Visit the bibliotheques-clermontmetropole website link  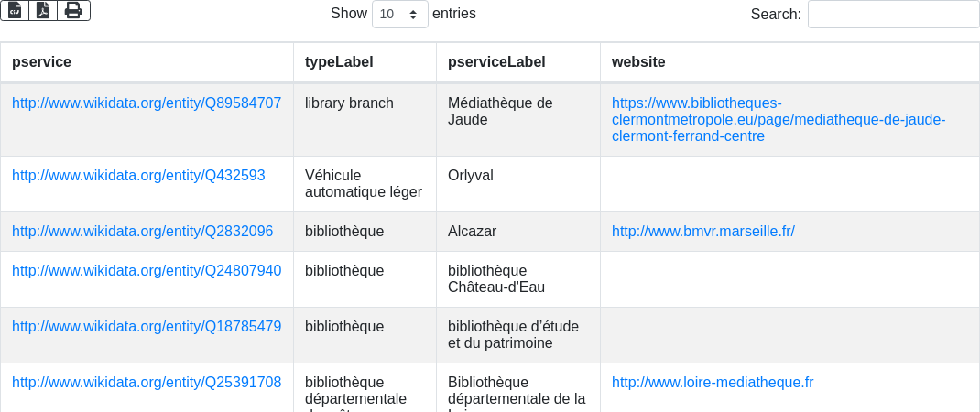click(x=779, y=120)
